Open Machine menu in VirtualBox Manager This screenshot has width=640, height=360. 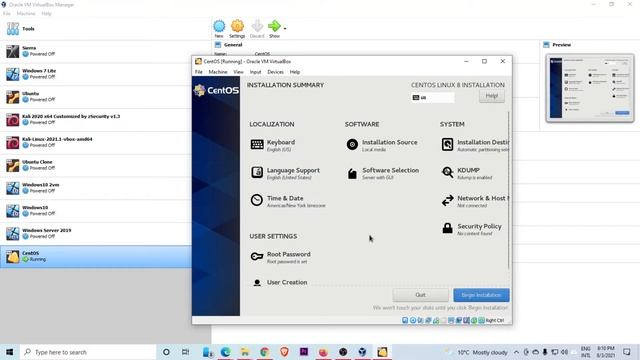point(26,13)
